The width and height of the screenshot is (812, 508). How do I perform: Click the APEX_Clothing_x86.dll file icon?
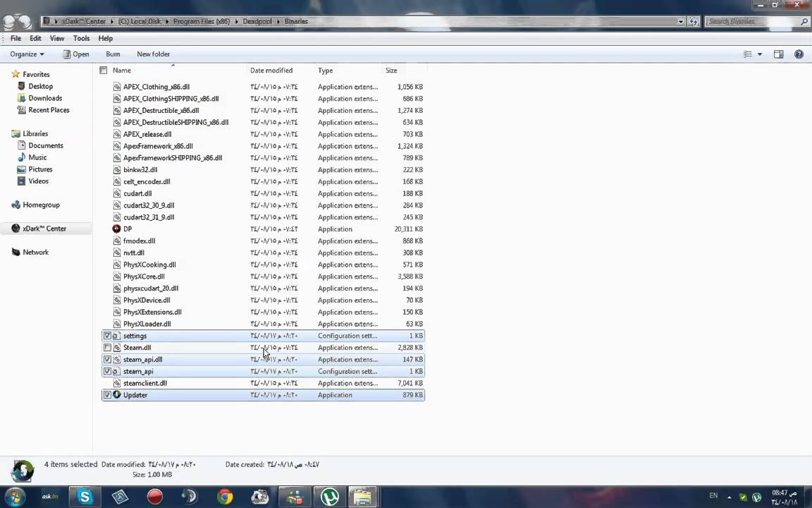116,87
